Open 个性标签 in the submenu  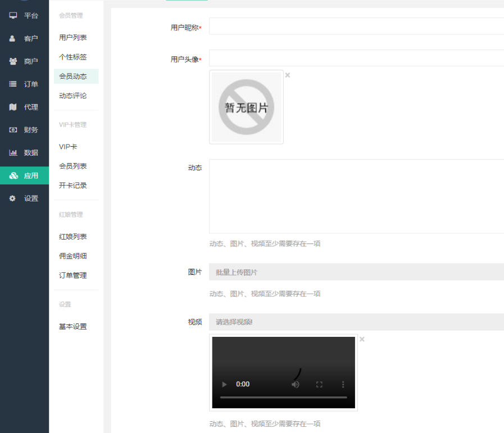(73, 57)
